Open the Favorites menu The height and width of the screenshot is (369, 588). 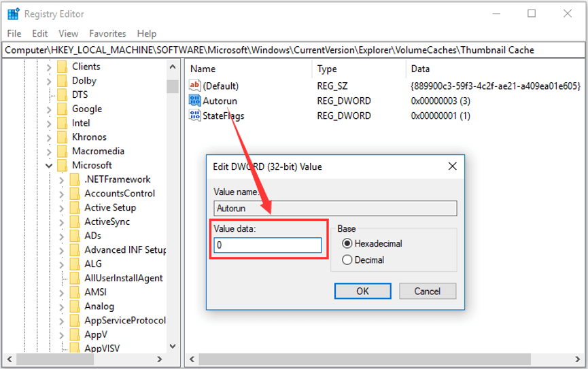point(107,33)
